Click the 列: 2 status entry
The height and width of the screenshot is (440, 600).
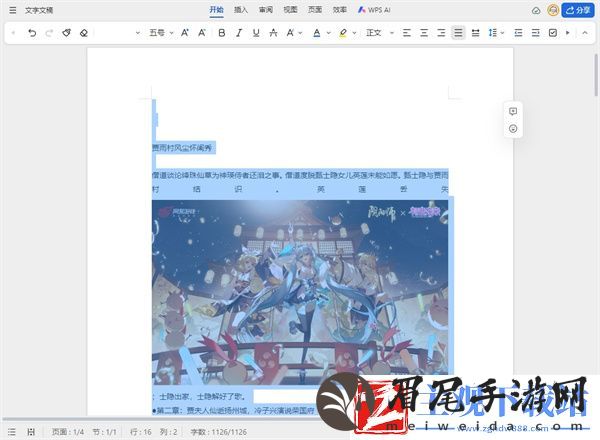coord(168,432)
